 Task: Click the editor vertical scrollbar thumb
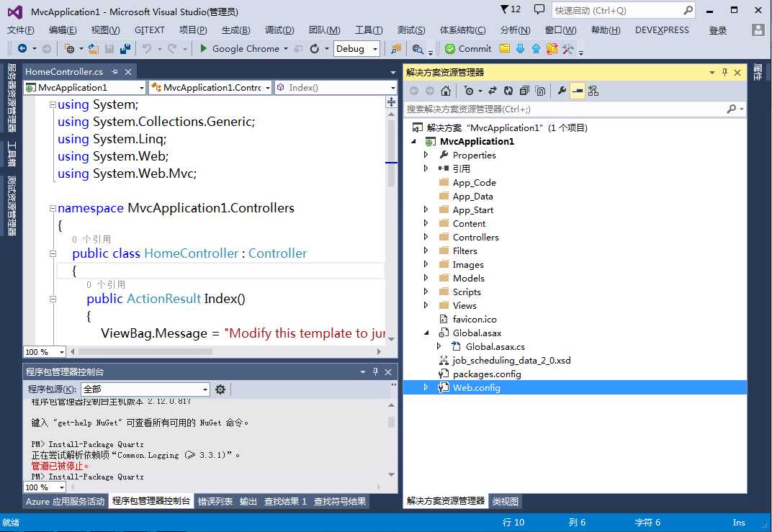[x=391, y=152]
